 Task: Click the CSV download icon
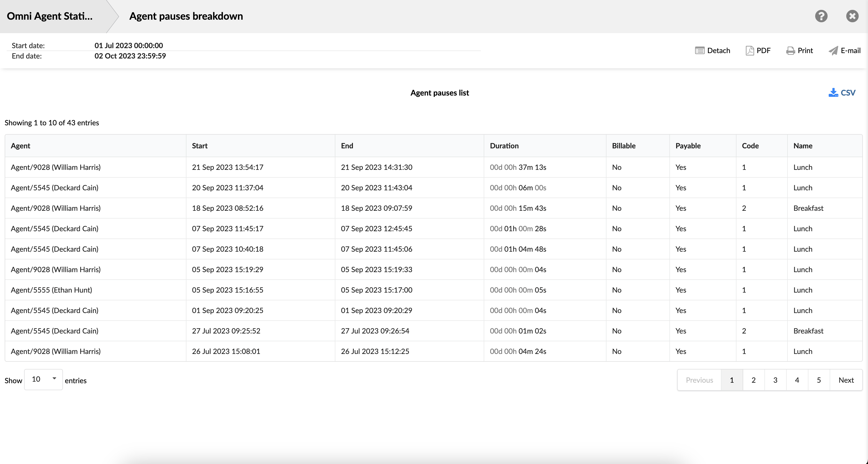(x=833, y=93)
